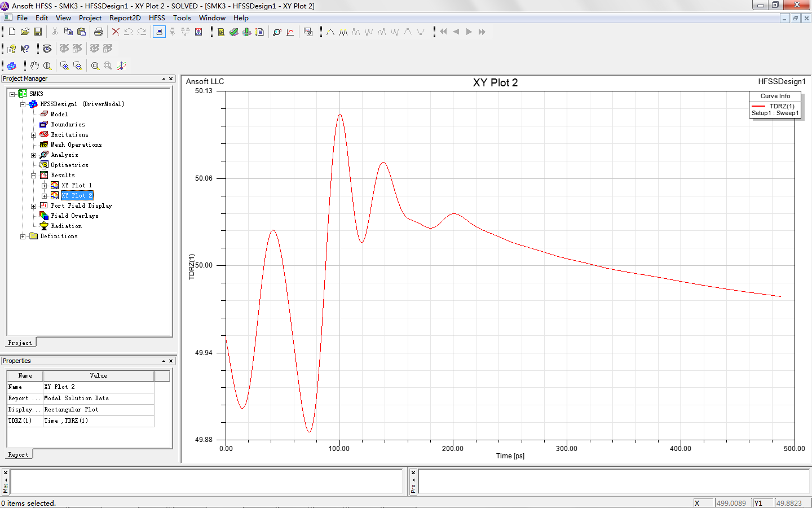Expand the Port Field Display node

33,206
